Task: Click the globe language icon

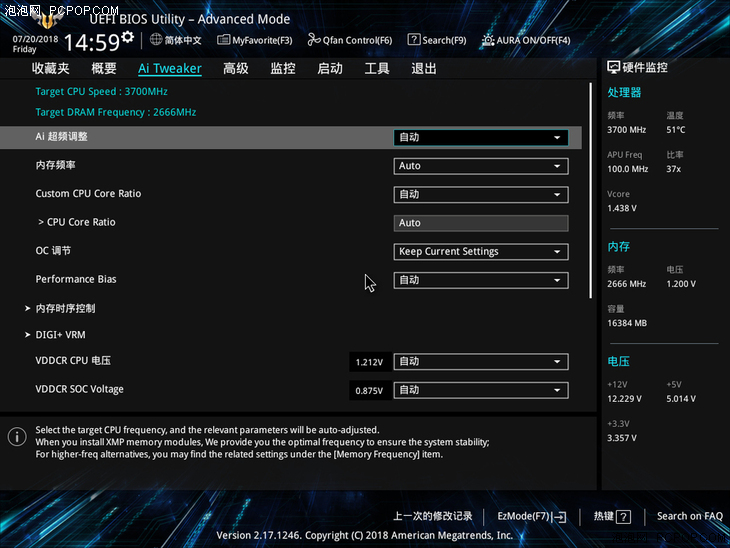Action: [156, 40]
